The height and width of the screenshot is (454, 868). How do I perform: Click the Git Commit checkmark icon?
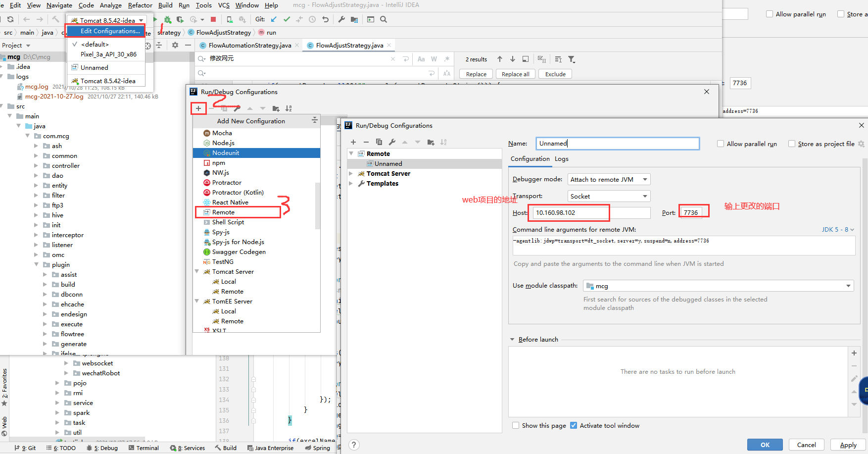click(287, 19)
